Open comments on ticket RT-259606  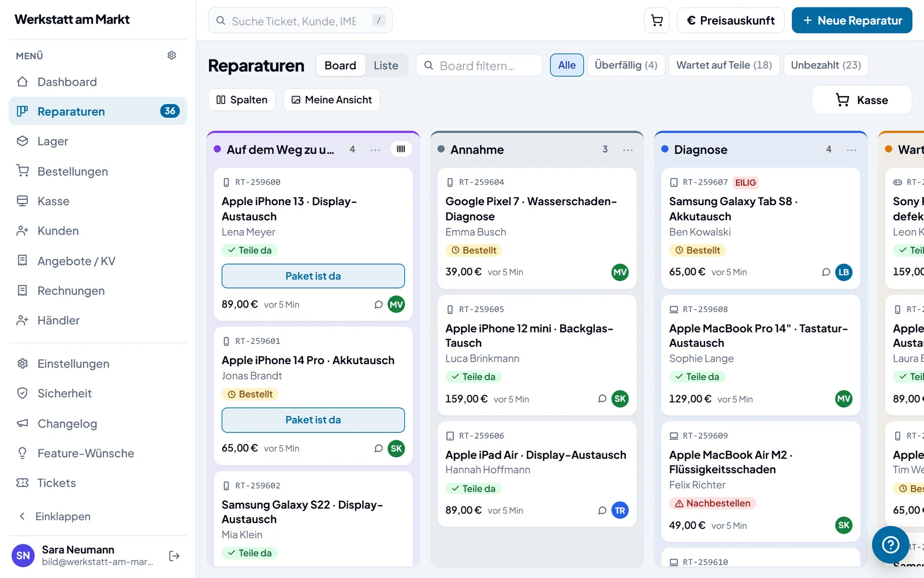pos(602,510)
